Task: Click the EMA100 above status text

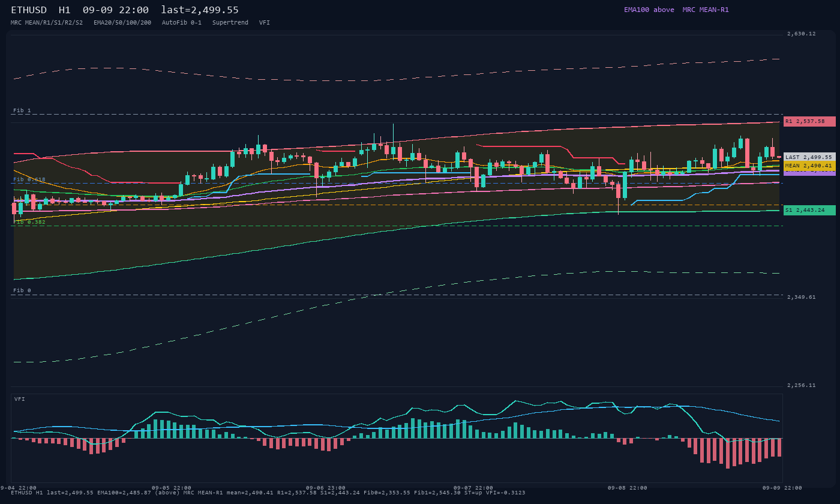Action: point(649,10)
